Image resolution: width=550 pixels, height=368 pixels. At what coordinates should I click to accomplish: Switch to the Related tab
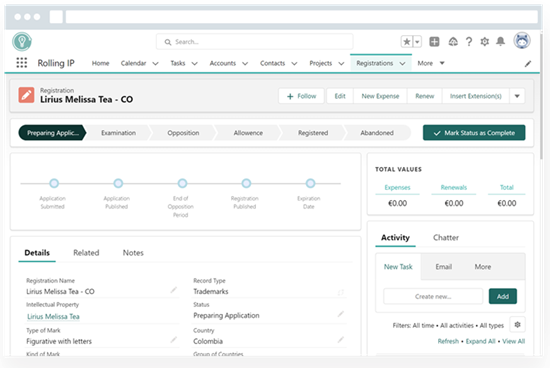(86, 253)
